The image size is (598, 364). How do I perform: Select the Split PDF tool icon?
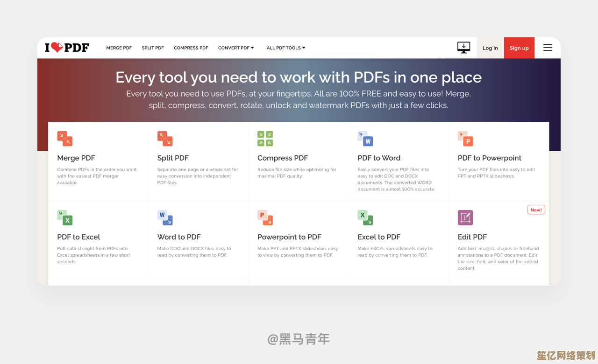click(x=165, y=139)
